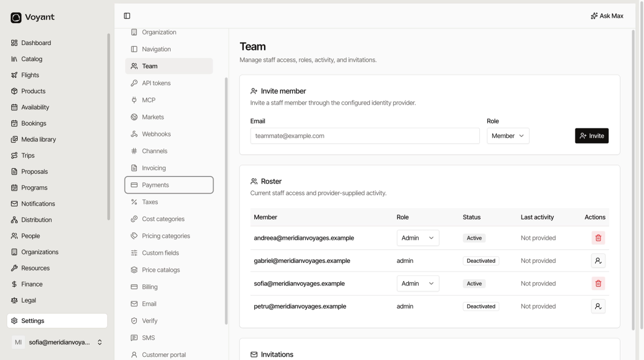Open Customer portal settings
Screen dimensions: 644x360
pos(169,355)
